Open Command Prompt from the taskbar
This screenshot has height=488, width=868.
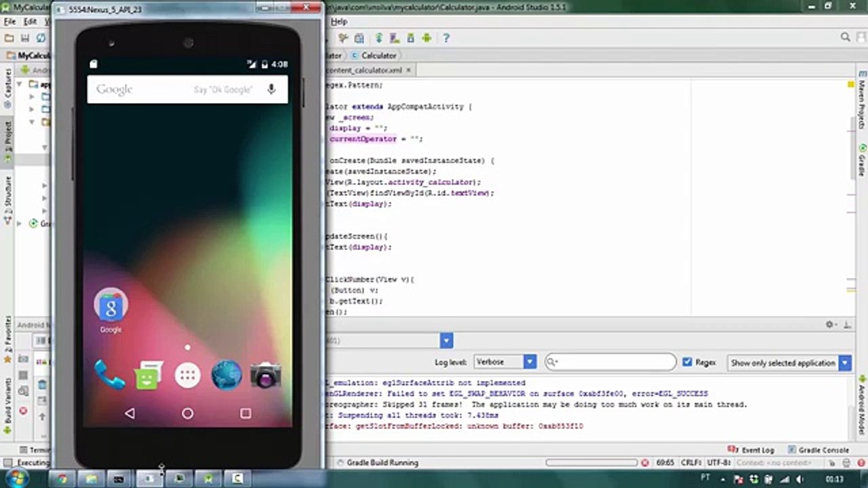coord(119,479)
